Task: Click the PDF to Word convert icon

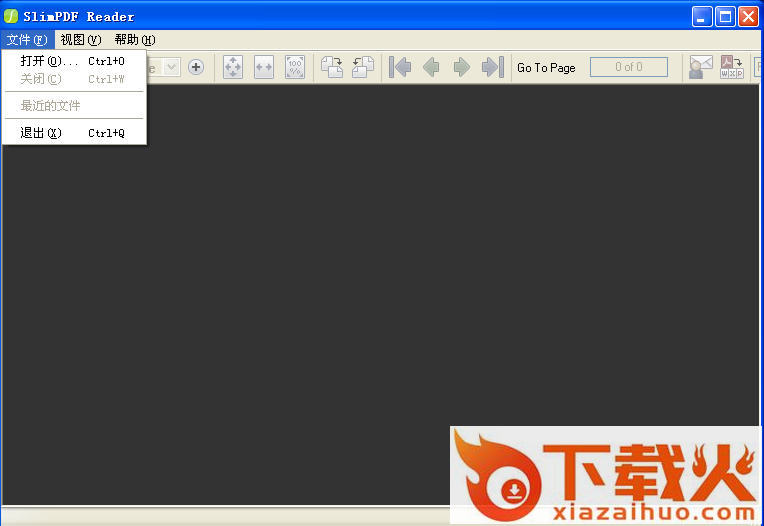Action: pyautogui.click(x=732, y=67)
